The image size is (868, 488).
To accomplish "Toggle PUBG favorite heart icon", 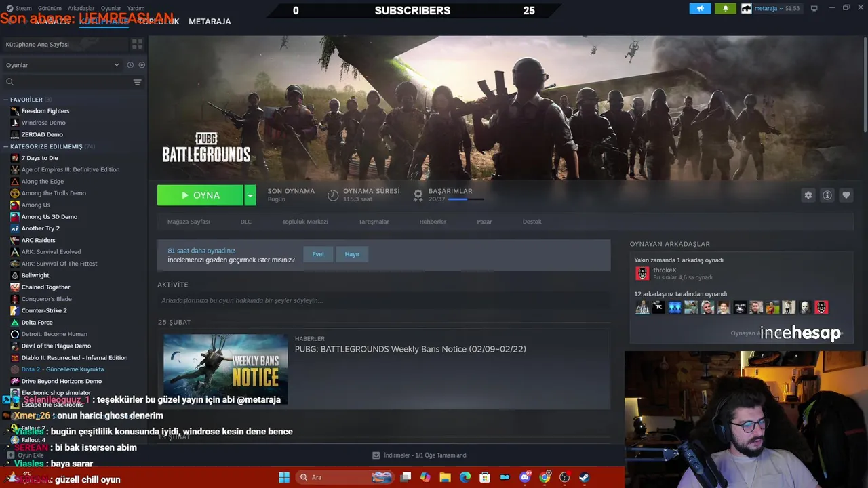I will [846, 195].
